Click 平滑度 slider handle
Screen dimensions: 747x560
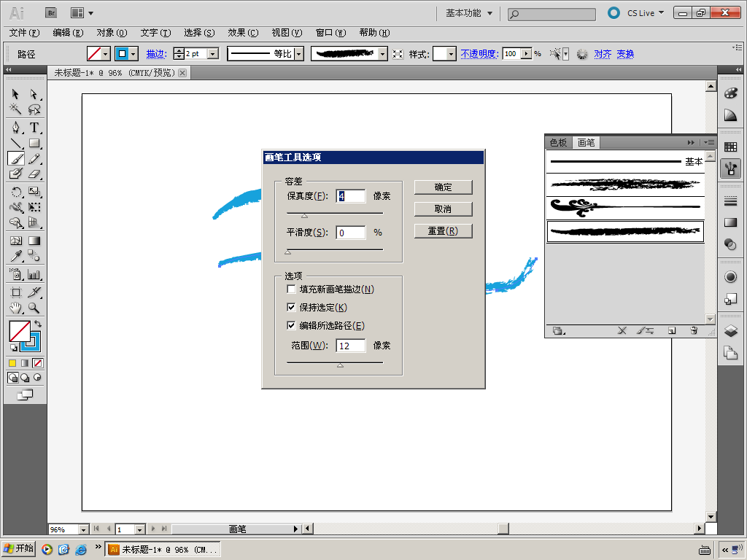[x=287, y=252]
